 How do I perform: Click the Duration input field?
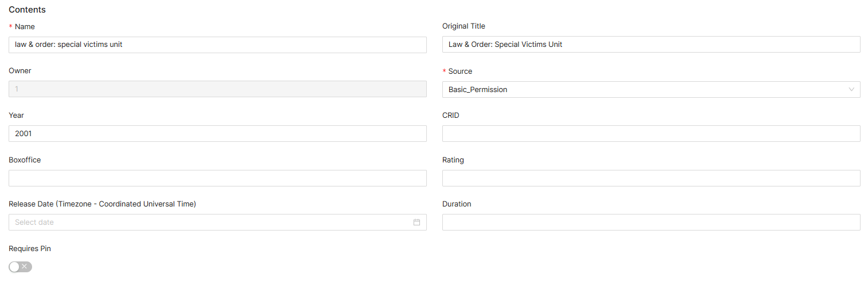pos(651,222)
